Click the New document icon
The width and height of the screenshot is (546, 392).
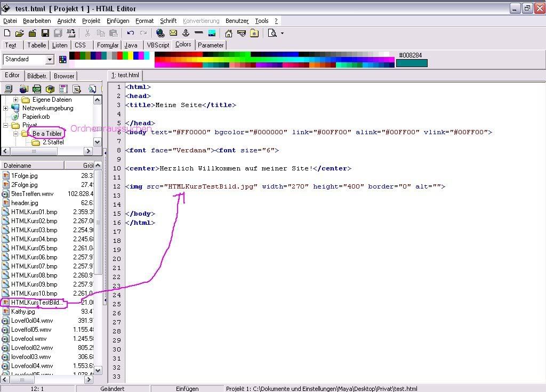pos(7,33)
